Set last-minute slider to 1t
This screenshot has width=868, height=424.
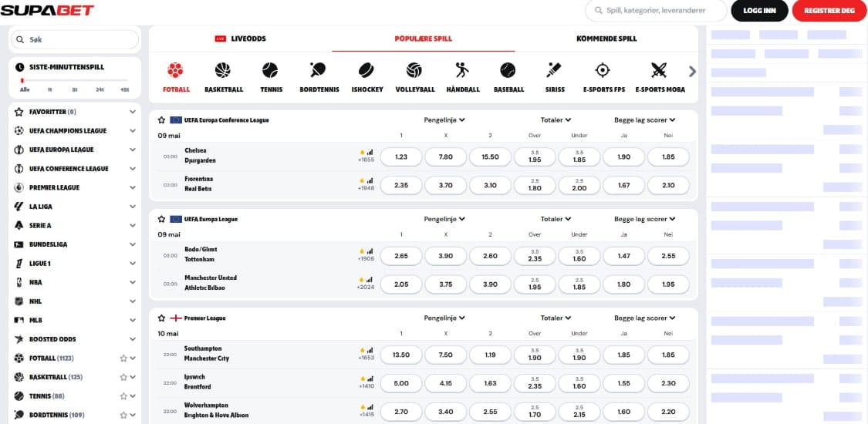coord(50,89)
